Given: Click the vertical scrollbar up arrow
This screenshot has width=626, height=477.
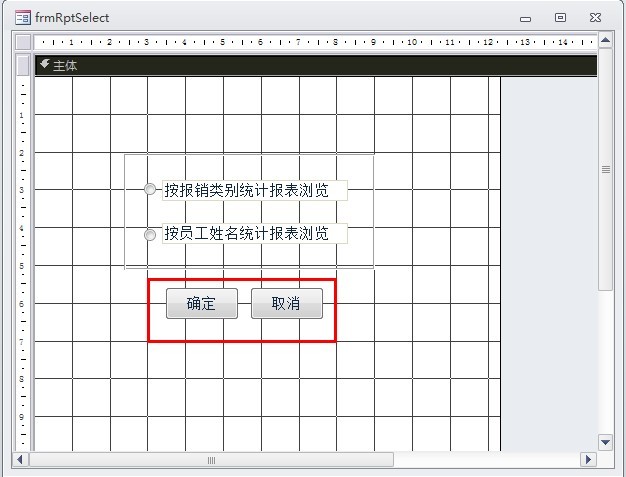Looking at the screenshot, I should [605, 40].
